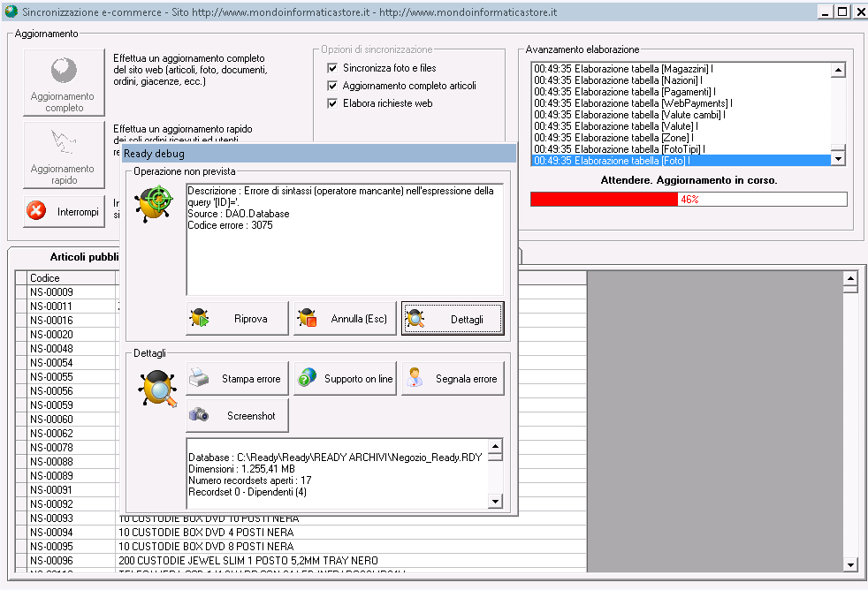This screenshot has height=590, width=868.
Task: Click Aggiornamento rapido button text
Action: [63, 175]
